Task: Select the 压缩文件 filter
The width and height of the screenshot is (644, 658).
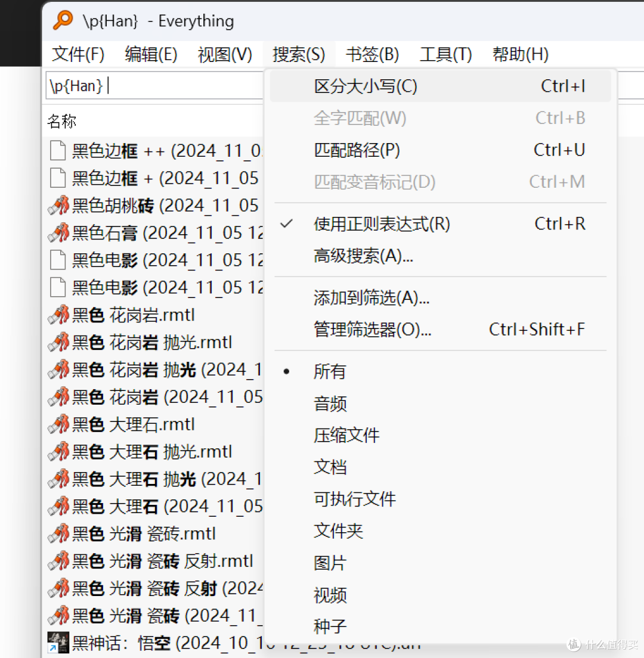Action: coord(441,435)
